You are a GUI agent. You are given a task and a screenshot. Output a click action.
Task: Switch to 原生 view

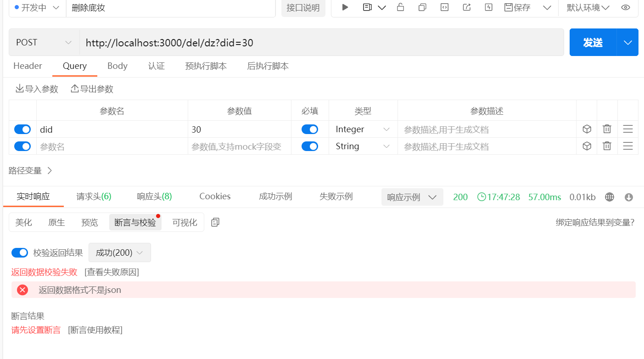coord(56,223)
